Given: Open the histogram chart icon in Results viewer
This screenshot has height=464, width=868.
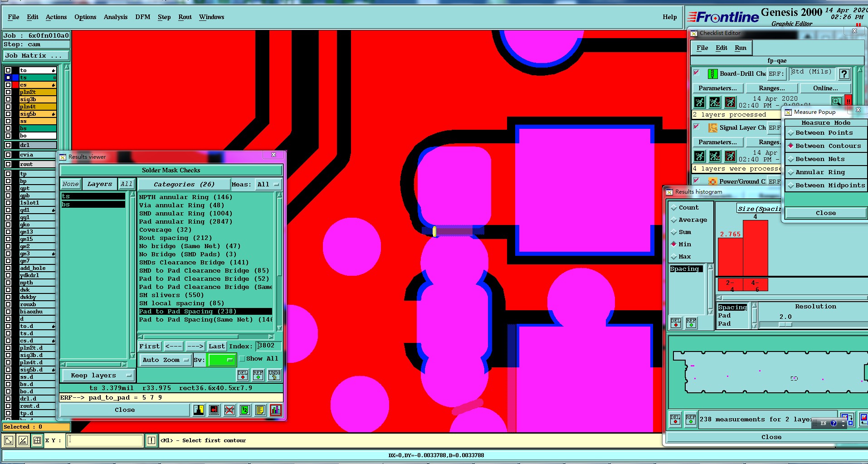Looking at the screenshot, I should coord(275,410).
